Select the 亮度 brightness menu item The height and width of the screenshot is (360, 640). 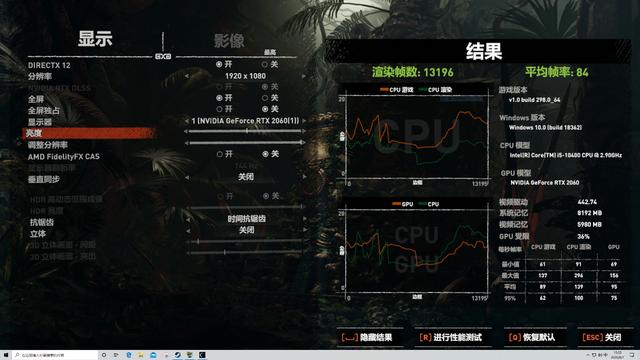coord(88,133)
